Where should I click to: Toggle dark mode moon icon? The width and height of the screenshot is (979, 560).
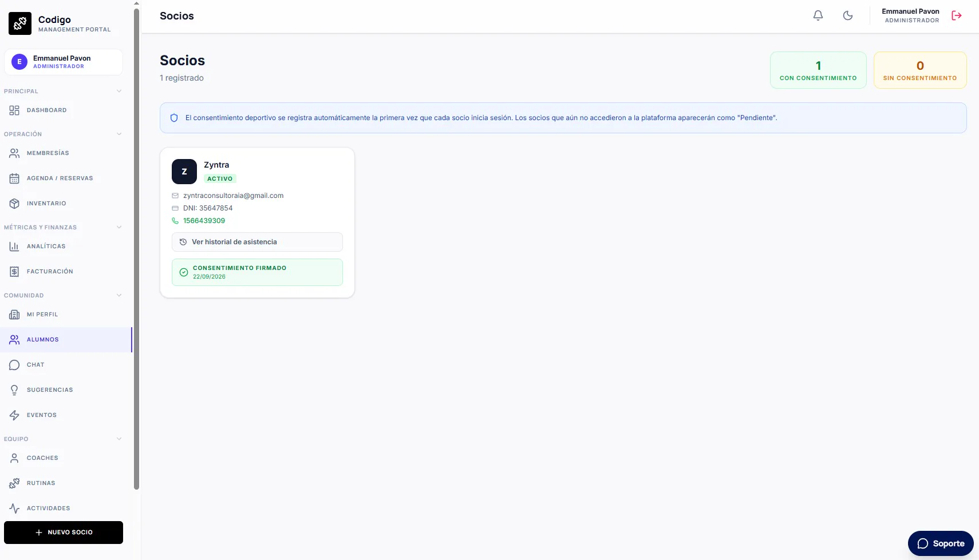pyautogui.click(x=848, y=16)
